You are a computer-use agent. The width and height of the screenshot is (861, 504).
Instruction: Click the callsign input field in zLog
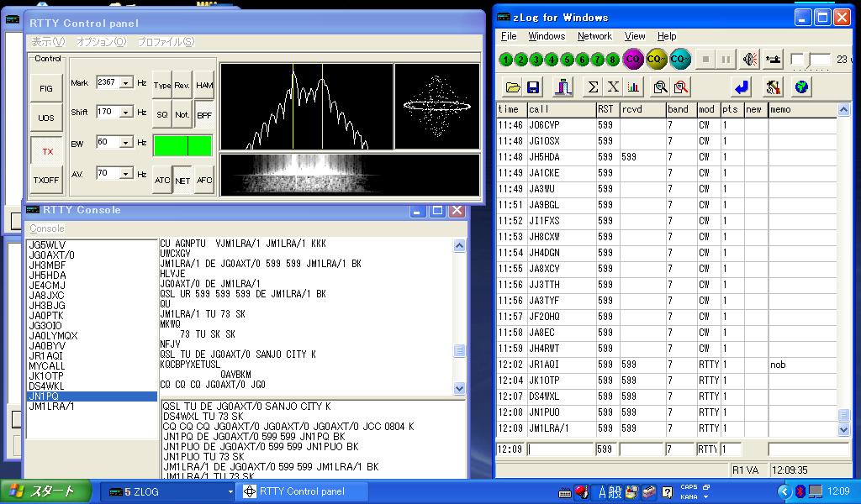click(560, 449)
